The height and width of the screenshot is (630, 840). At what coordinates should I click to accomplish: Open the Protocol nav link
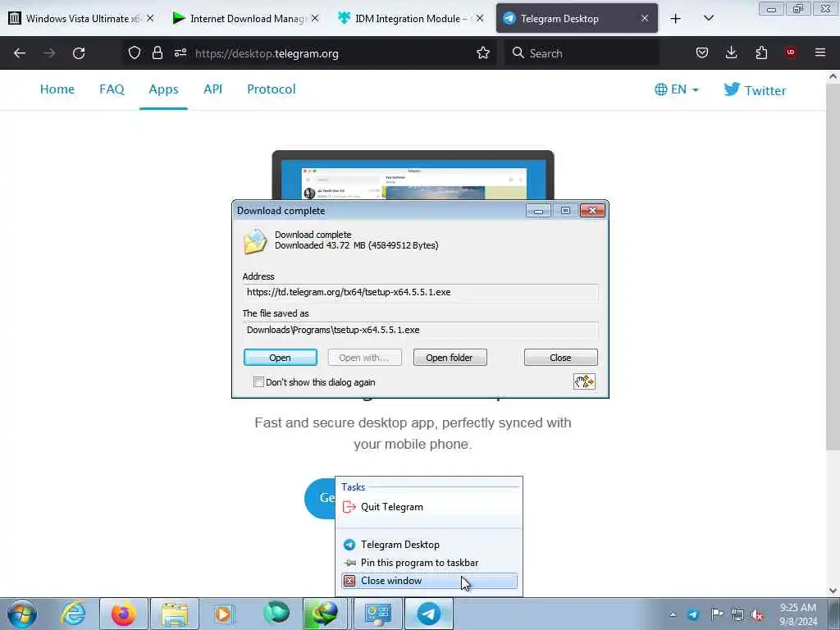click(271, 89)
